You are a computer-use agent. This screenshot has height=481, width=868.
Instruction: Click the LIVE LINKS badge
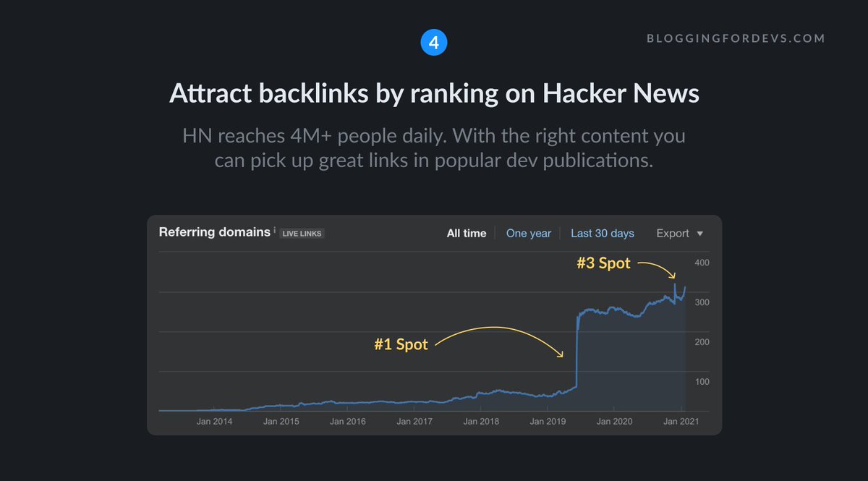tap(302, 233)
